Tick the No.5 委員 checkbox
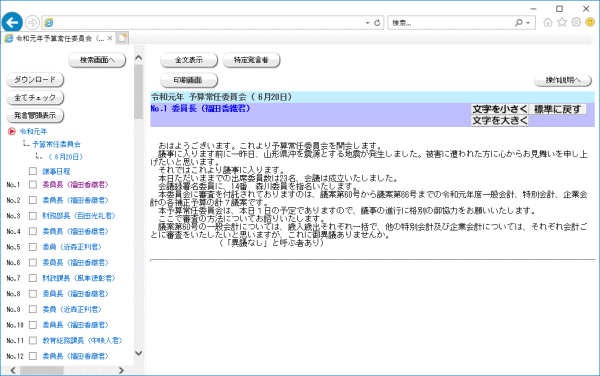This screenshot has height=376, width=600. click(33, 247)
